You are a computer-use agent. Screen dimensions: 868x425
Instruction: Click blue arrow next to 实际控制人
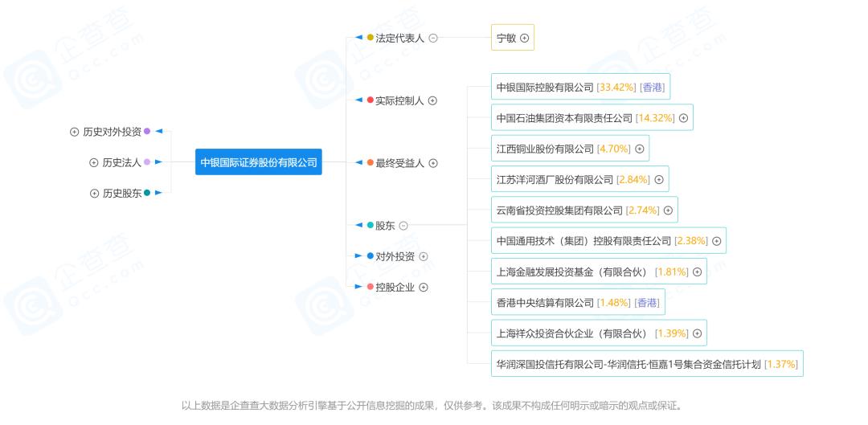(x=358, y=100)
